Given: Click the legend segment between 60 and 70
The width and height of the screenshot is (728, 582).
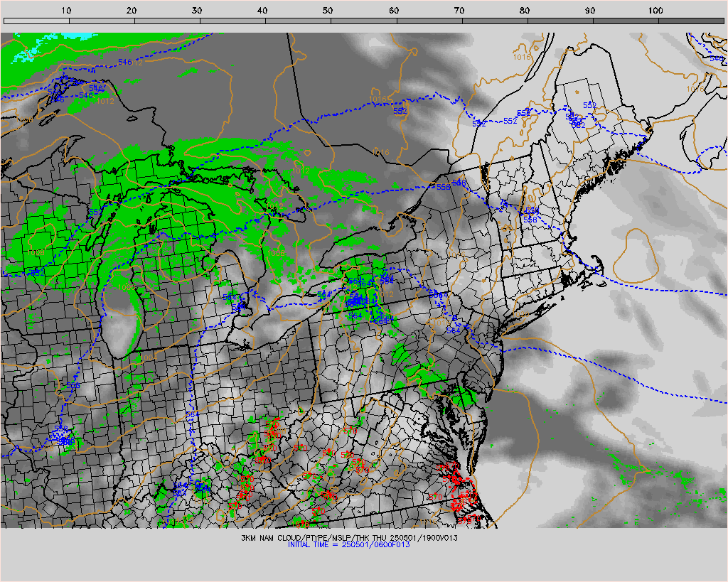Looking at the screenshot, I should pos(429,21).
